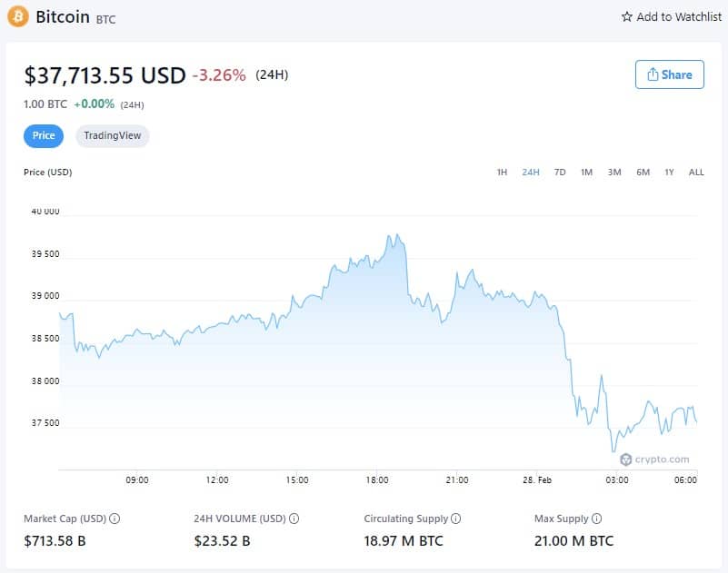Click the chart peak near 18:00
This screenshot has height=573, width=728.
coord(397,235)
